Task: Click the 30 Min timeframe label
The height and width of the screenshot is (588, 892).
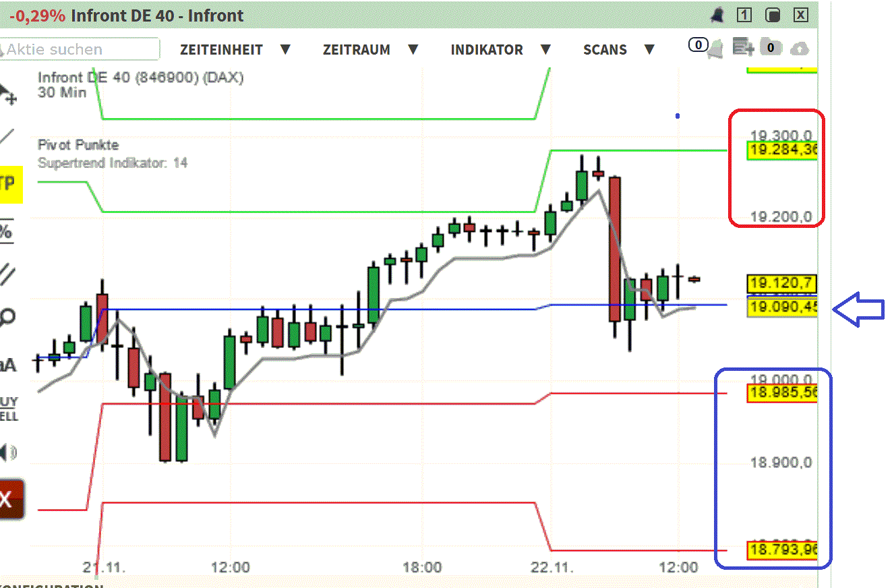Action: pyautogui.click(x=62, y=92)
